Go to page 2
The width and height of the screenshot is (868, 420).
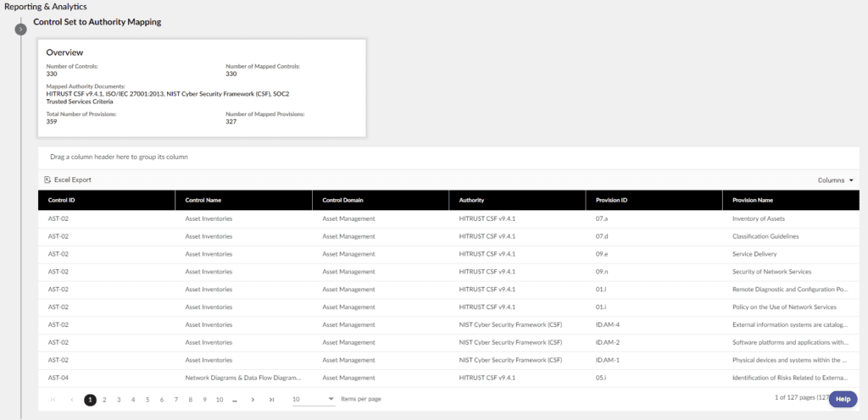(x=104, y=399)
